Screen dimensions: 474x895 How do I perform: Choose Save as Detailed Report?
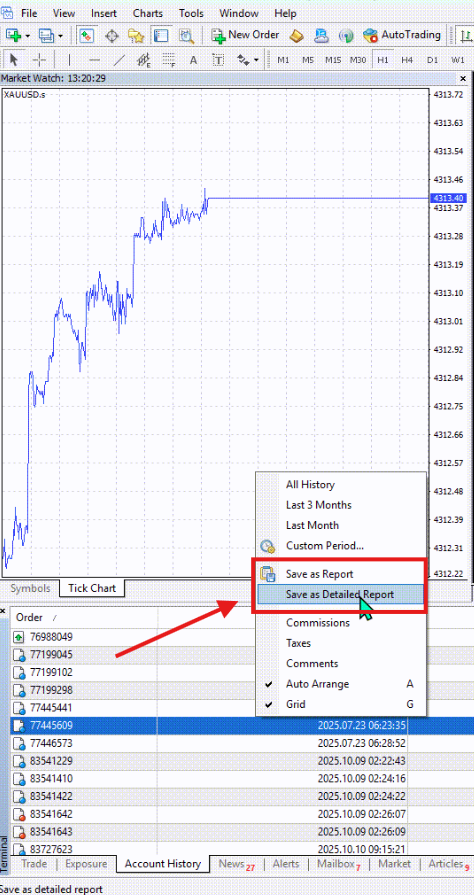[x=341, y=594]
